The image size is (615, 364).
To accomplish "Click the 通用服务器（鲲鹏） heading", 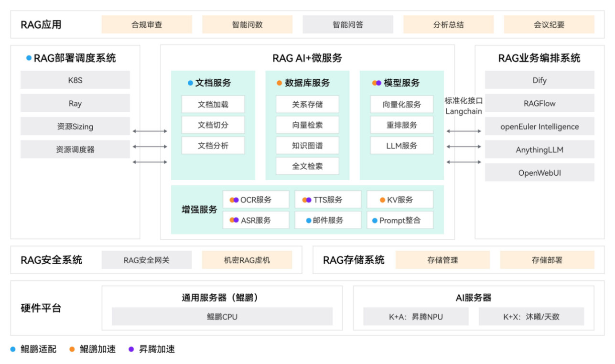I will (x=220, y=298).
